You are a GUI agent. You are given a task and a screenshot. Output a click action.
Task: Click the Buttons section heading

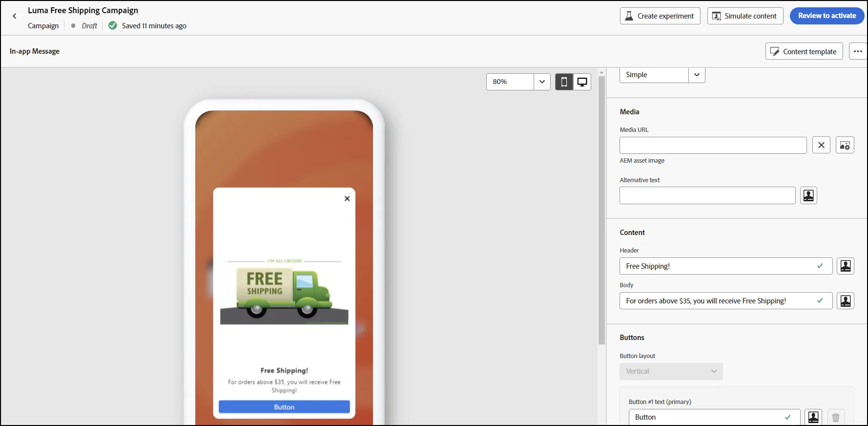[x=632, y=338]
